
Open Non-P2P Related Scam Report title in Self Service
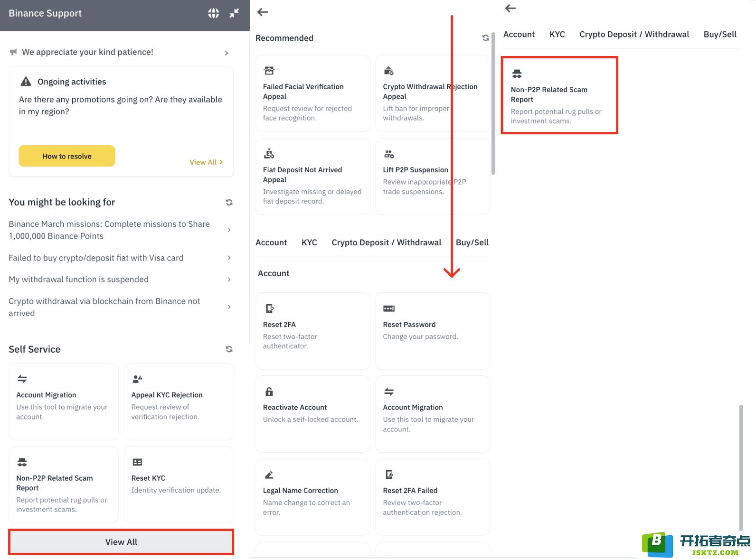55,483
